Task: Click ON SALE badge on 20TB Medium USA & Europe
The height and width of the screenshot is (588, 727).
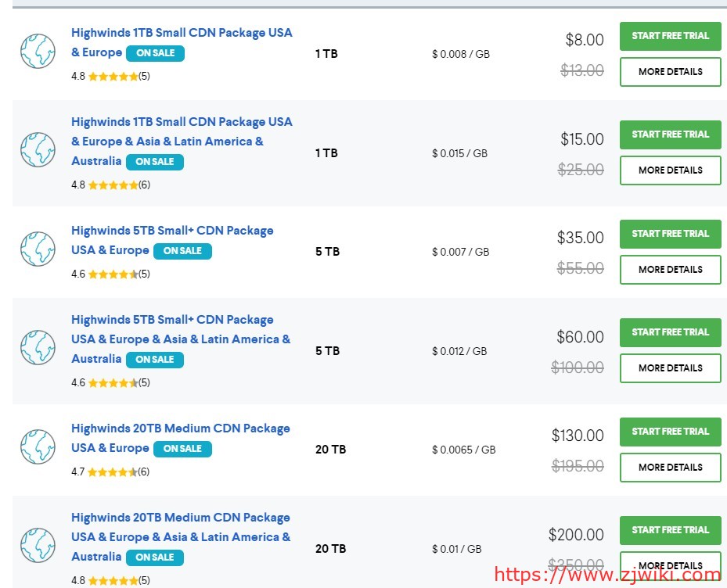Action: coord(182,449)
